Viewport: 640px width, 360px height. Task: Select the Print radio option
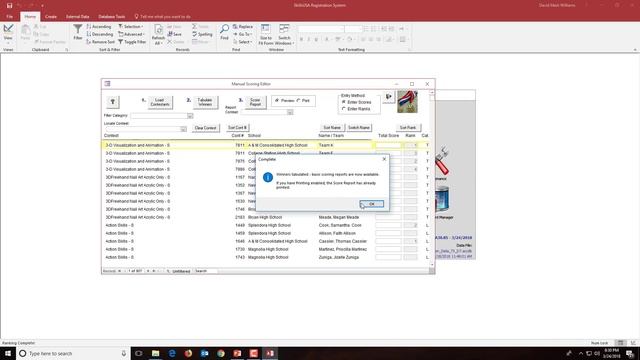point(303,100)
